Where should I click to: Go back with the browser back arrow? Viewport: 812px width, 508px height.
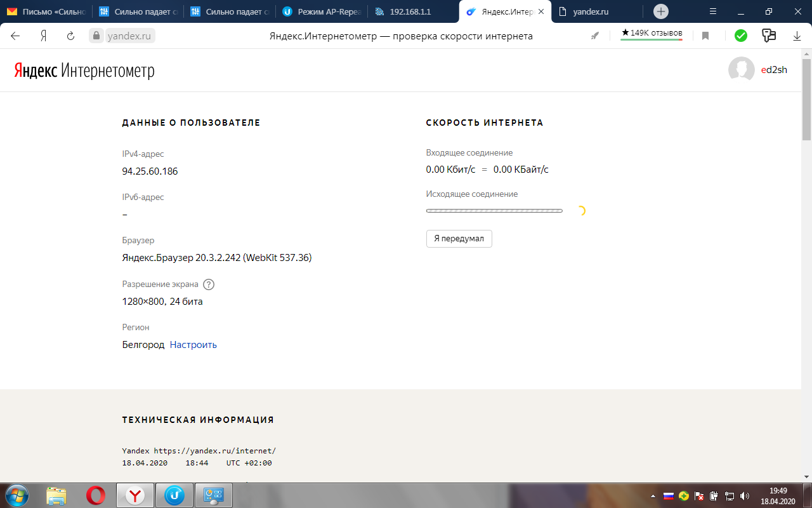point(16,36)
